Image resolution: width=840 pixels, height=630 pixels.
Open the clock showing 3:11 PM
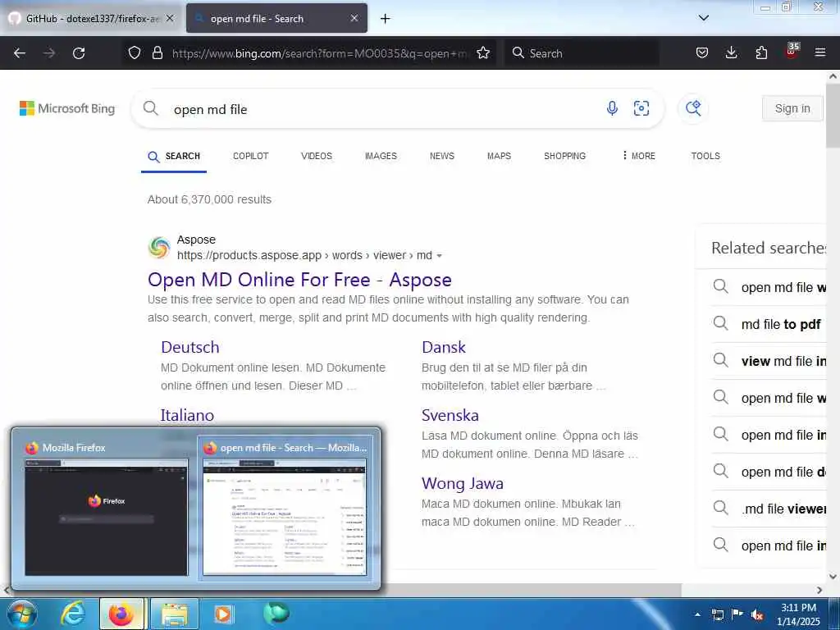tap(798, 614)
